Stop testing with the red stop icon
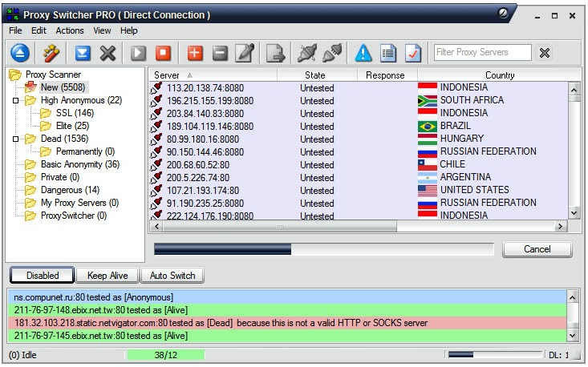Viewport: 588px width, 367px height. (163, 53)
